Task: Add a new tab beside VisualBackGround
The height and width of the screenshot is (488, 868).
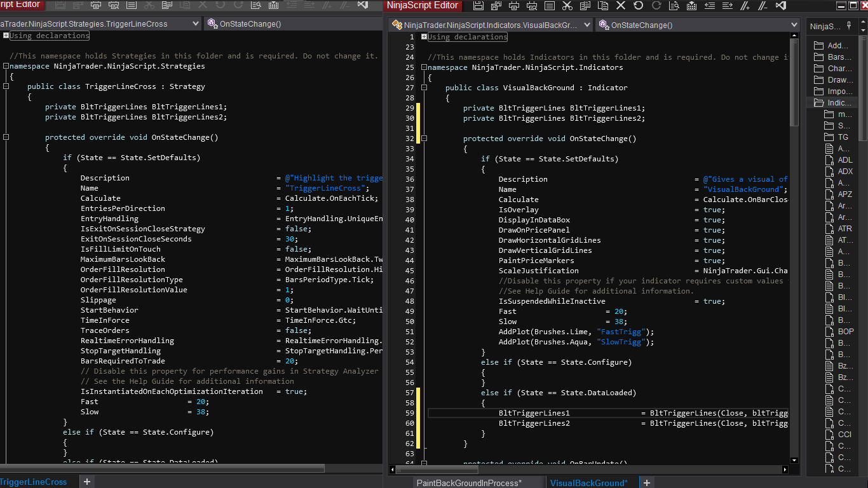Action: [x=646, y=483]
